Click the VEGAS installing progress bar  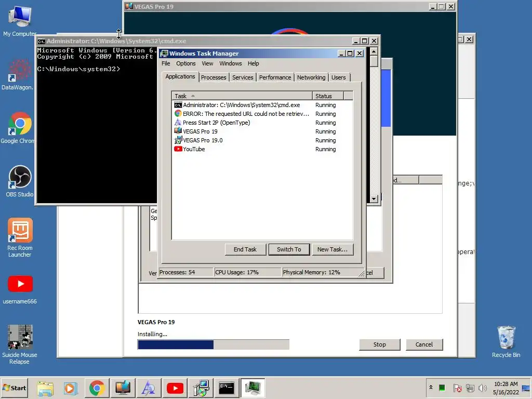214,344
